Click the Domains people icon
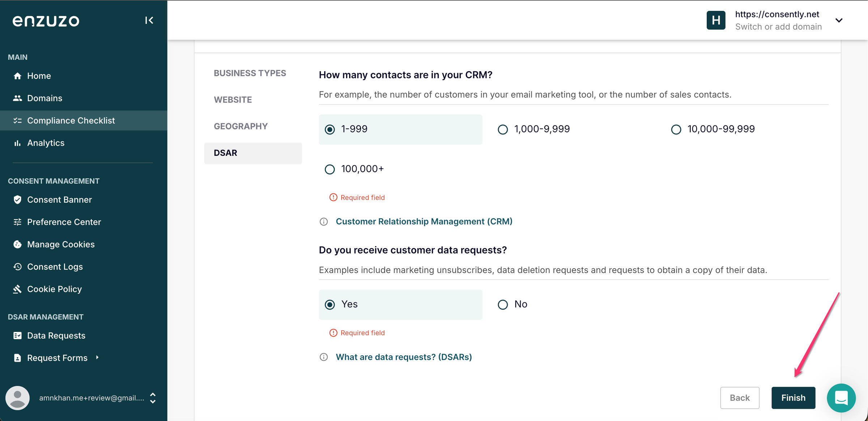868x421 pixels. (17, 98)
